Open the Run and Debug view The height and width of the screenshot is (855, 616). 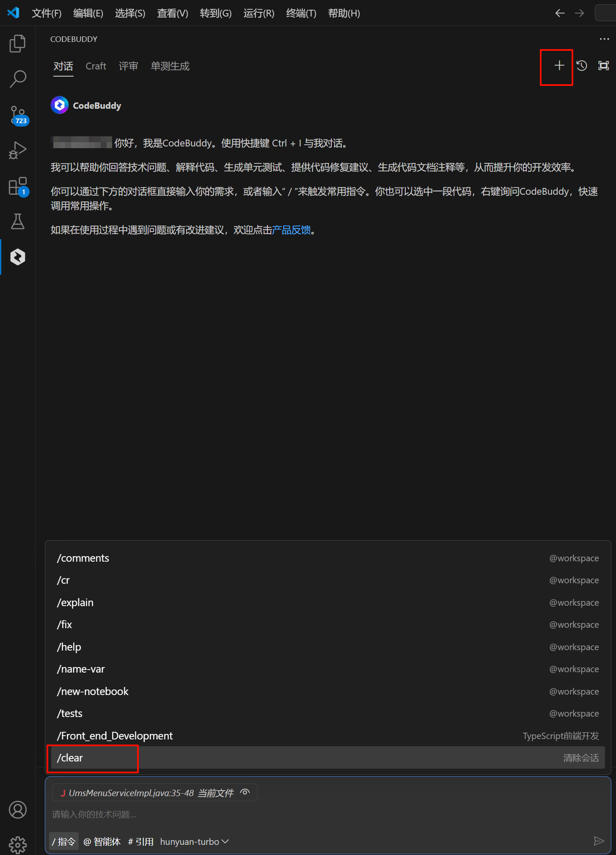tap(17, 150)
